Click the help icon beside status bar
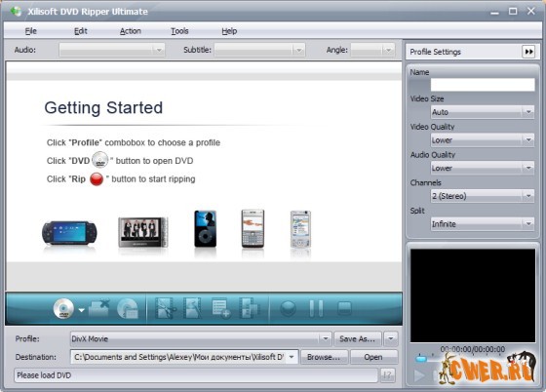 pos(387,375)
